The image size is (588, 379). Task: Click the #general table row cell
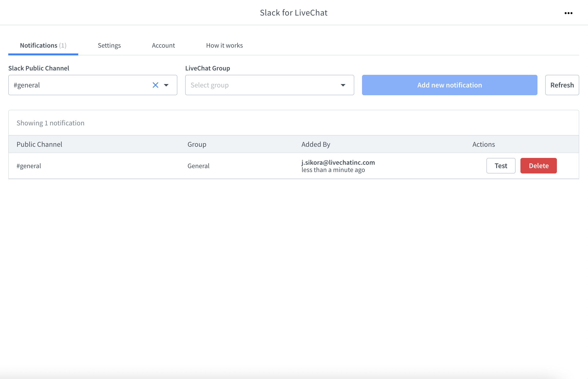coord(29,166)
